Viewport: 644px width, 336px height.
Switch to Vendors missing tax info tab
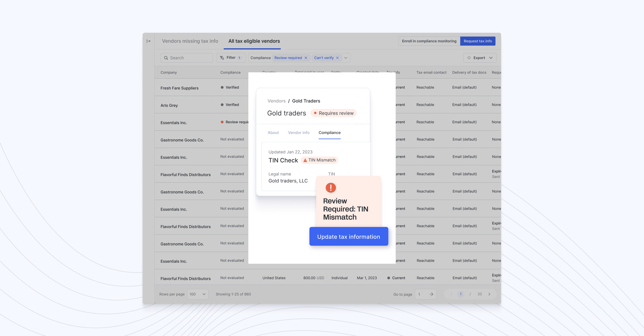tap(190, 41)
